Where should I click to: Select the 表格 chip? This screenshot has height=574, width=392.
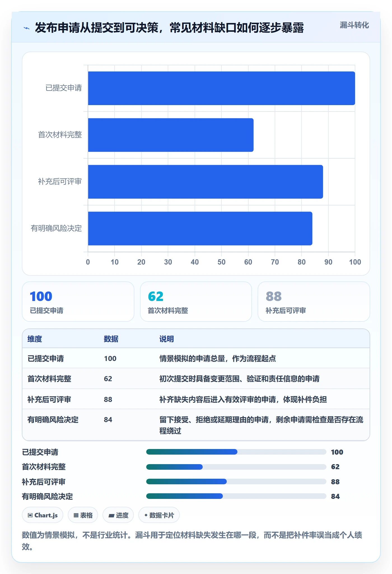(x=83, y=515)
